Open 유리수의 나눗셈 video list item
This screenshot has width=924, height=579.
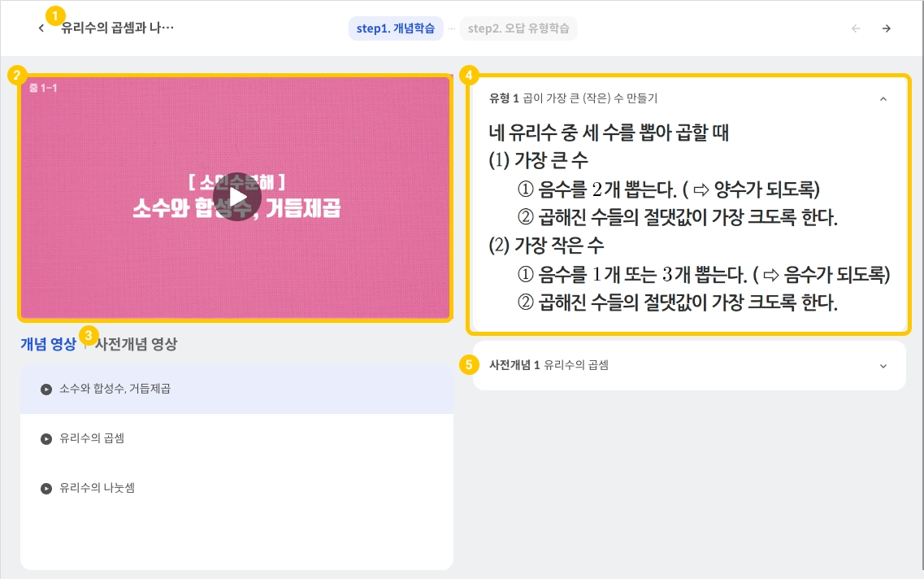[237, 488]
